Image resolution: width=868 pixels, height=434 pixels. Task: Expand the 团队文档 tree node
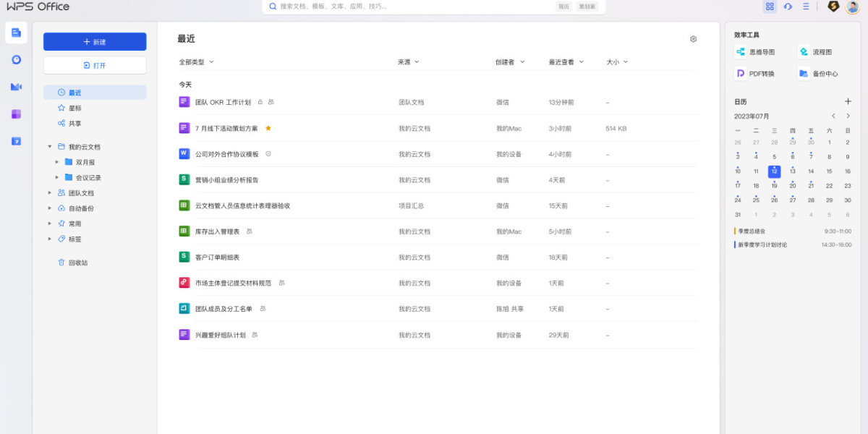coord(50,193)
